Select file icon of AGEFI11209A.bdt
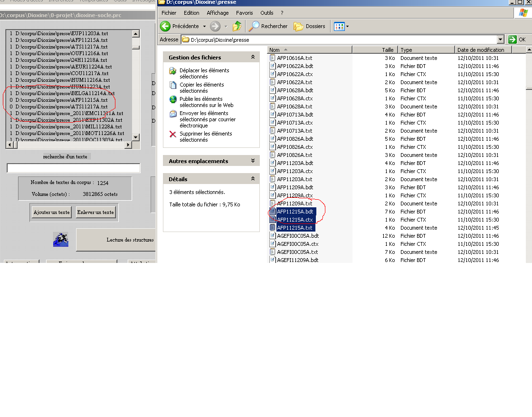 [x=272, y=260]
